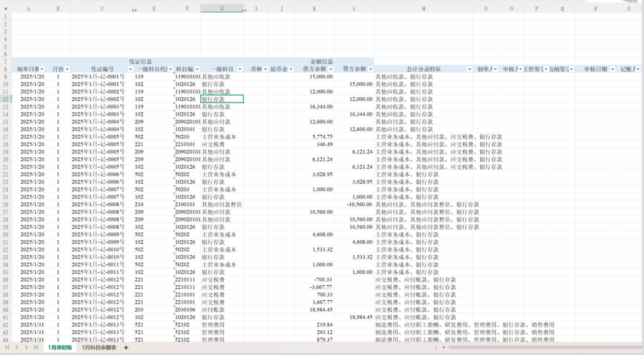Image resolution: width=644 pixels, height=355 pixels.
Task: Open filter dropdown for 贷方金额 column
Action: (371, 69)
